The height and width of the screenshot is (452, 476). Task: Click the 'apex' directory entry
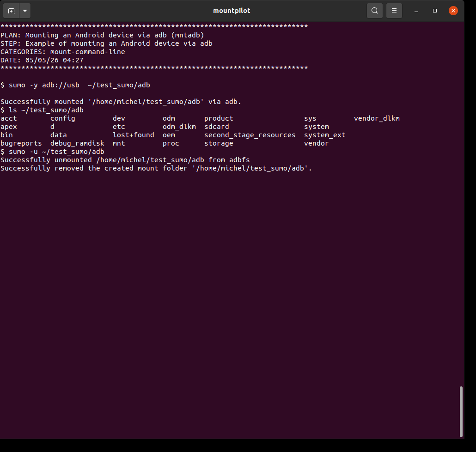8,127
